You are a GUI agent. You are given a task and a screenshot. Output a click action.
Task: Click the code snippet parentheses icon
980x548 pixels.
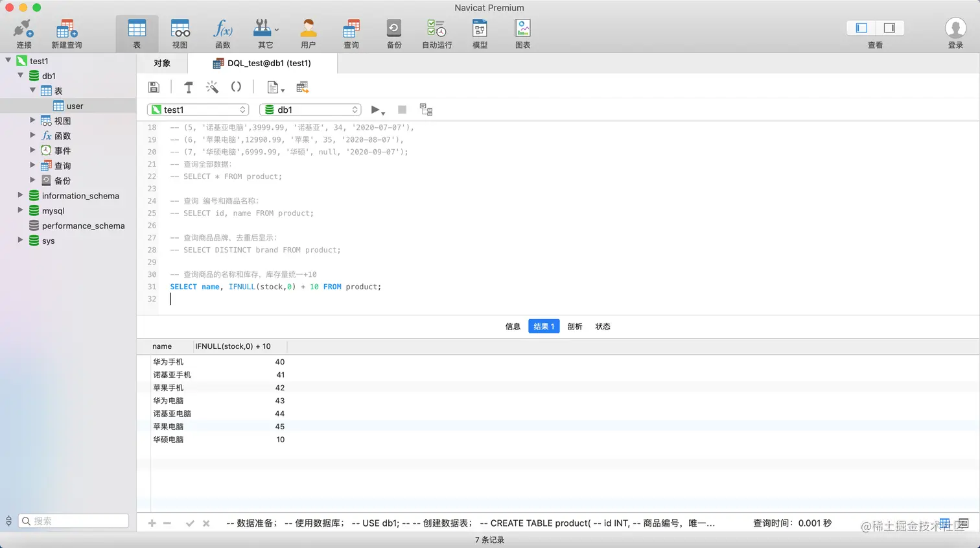(x=236, y=87)
